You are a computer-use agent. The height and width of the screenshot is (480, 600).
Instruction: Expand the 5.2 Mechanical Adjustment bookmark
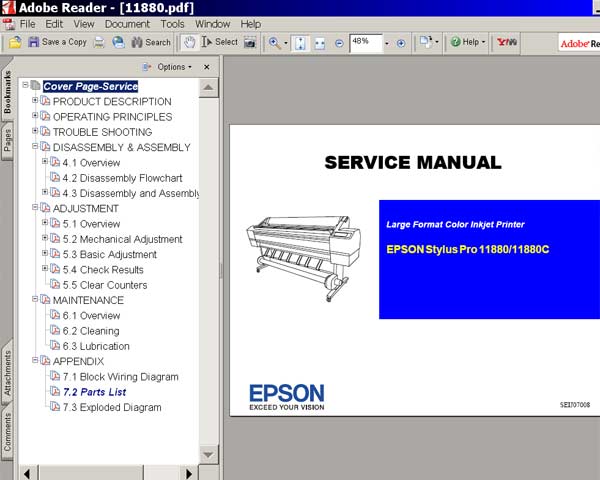point(45,238)
